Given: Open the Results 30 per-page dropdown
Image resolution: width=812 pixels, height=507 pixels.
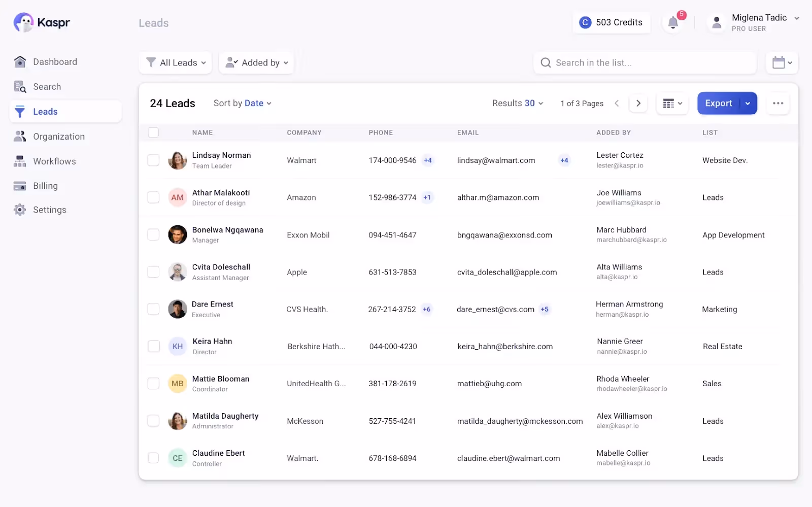Looking at the screenshot, I should point(517,103).
